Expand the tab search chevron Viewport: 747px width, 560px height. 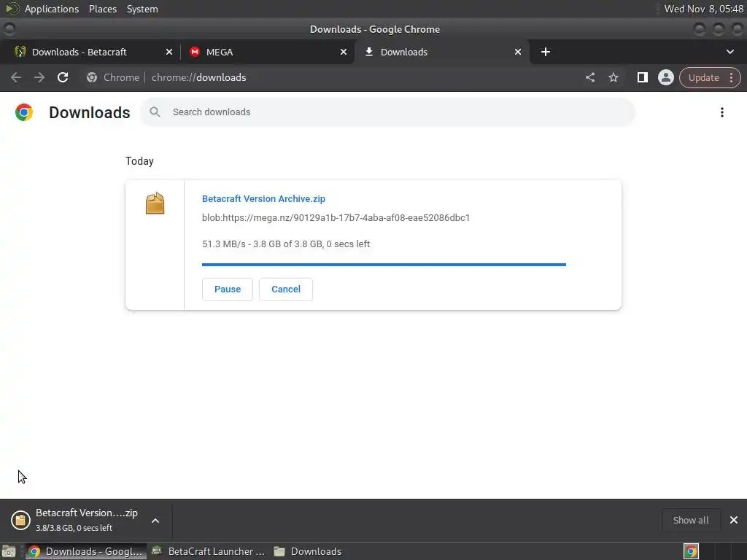point(729,52)
